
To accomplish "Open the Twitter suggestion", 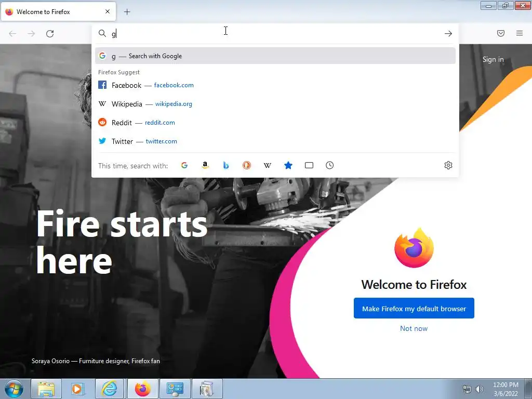I will coord(275,141).
